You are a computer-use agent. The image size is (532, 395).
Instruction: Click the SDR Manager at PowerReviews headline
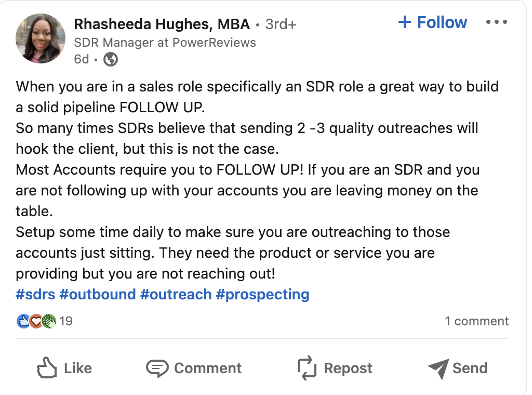tap(165, 43)
